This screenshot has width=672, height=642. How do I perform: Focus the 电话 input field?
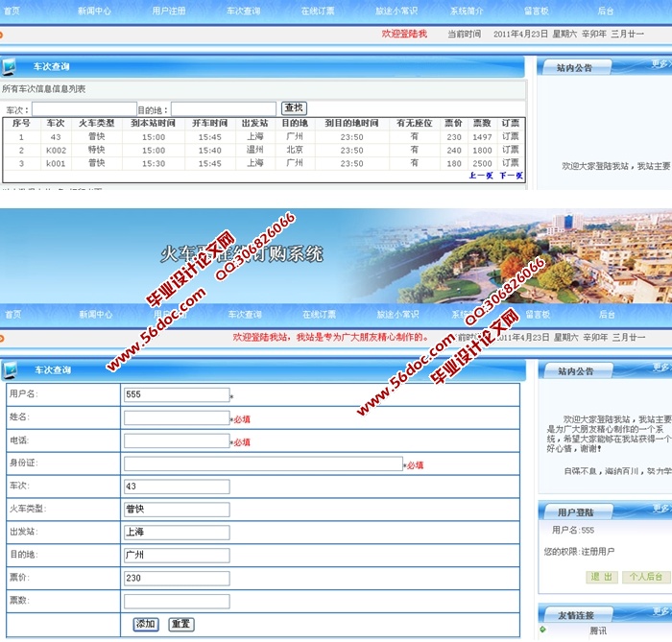(x=177, y=440)
